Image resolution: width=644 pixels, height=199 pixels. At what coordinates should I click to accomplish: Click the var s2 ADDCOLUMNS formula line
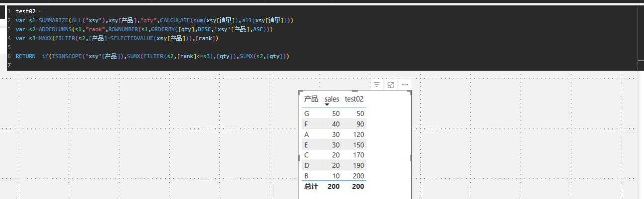pos(144,29)
